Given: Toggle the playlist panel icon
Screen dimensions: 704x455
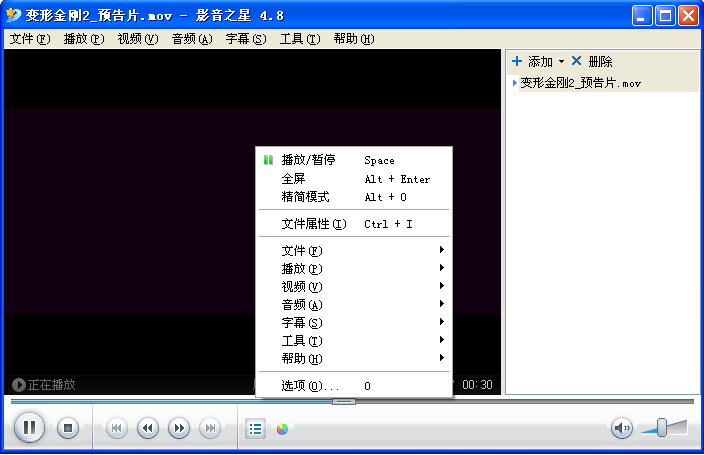Looking at the screenshot, I should (x=256, y=429).
